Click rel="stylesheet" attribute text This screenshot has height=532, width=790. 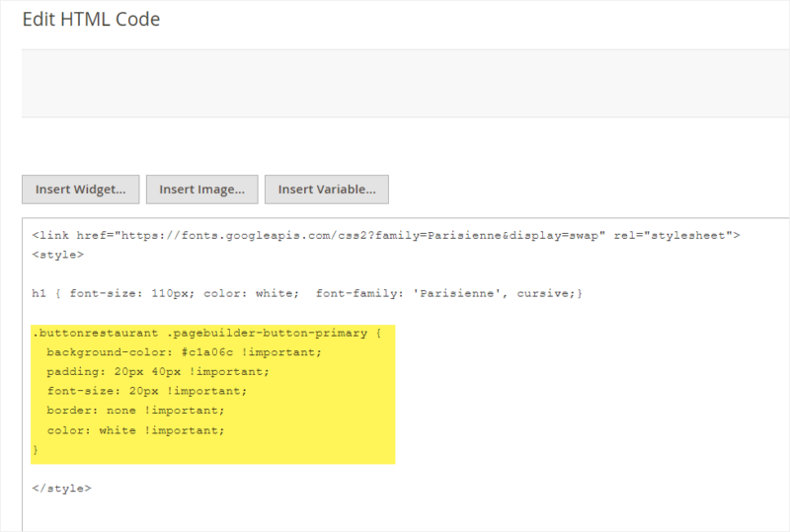[x=672, y=235]
